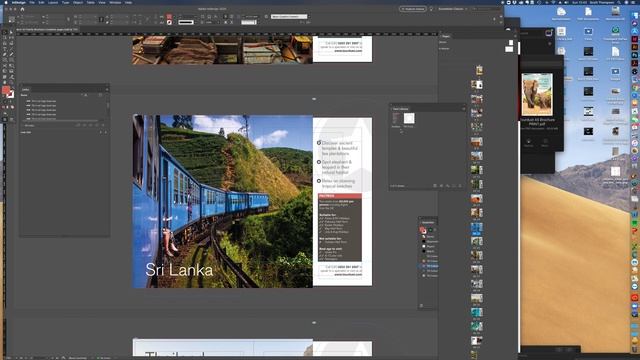Open Finder from the Dock
The image size is (640, 360).
[635, 15]
